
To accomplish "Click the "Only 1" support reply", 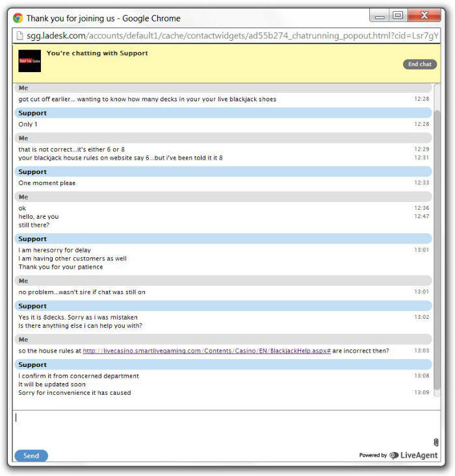I will click(x=28, y=124).
